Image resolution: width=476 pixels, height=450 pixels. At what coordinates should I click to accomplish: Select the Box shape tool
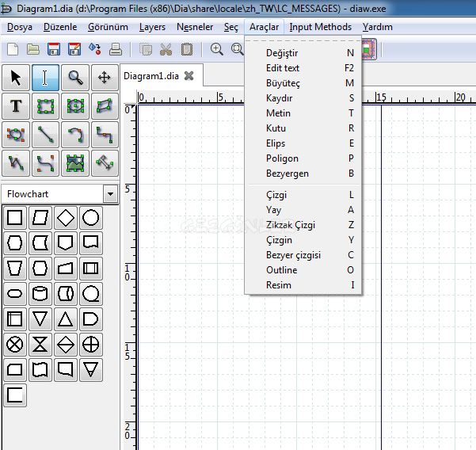[x=45, y=106]
